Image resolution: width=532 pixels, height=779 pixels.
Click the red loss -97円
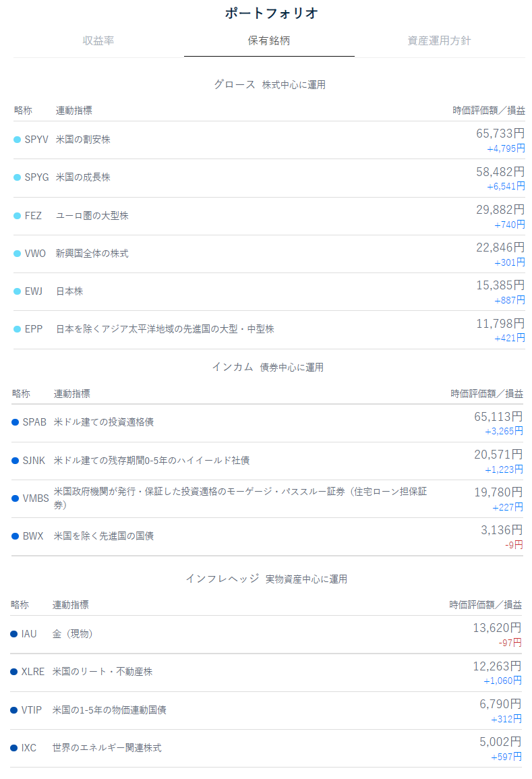510,643
